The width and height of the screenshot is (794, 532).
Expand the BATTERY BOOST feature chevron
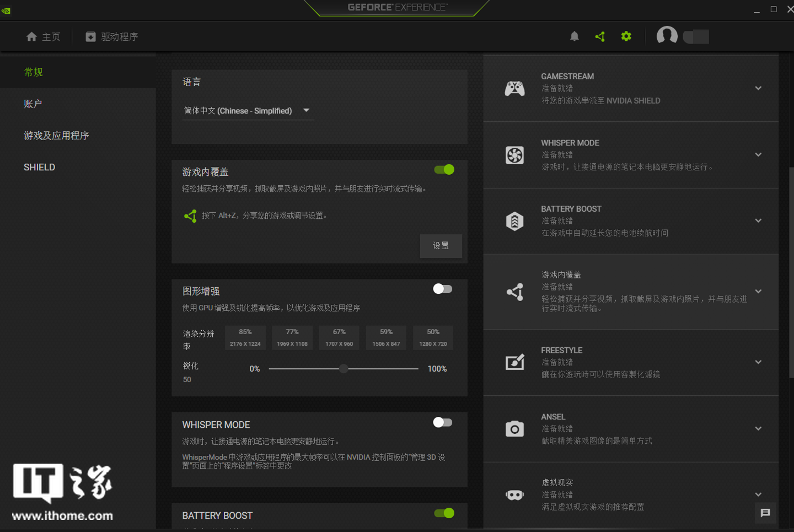point(758,221)
